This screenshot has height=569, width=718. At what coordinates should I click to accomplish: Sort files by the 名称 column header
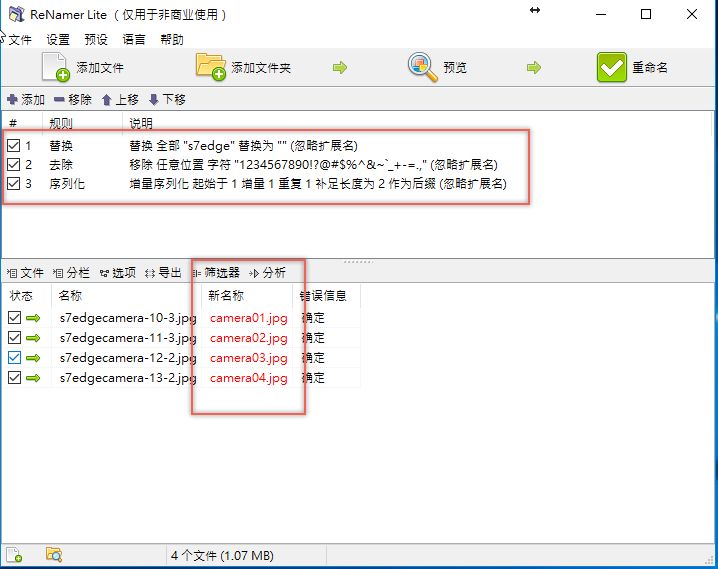tap(70, 296)
